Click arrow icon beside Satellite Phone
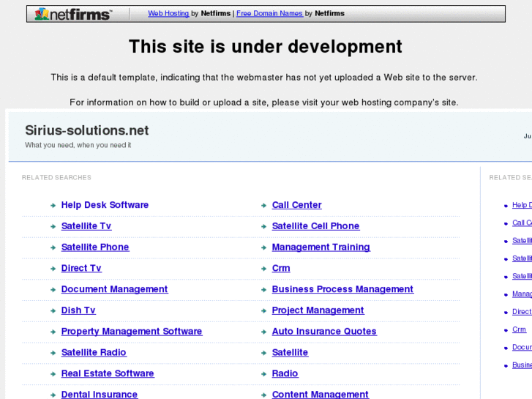This screenshot has height=399, width=532. [53, 247]
